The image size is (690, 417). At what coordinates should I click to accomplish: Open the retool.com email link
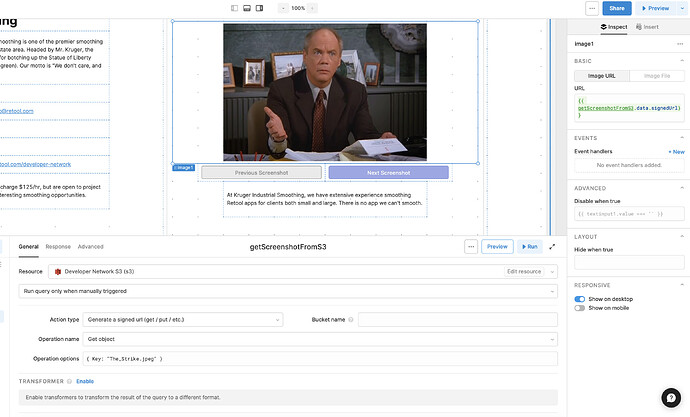click(x=17, y=111)
